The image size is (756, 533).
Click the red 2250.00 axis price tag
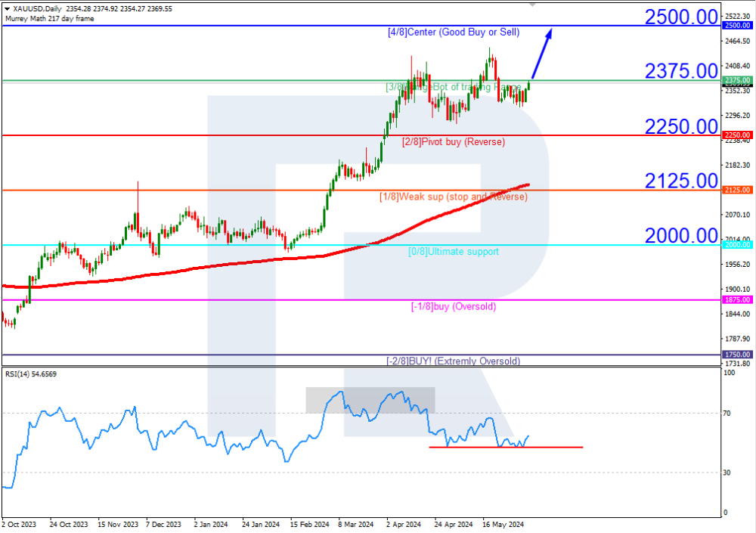[x=737, y=135]
